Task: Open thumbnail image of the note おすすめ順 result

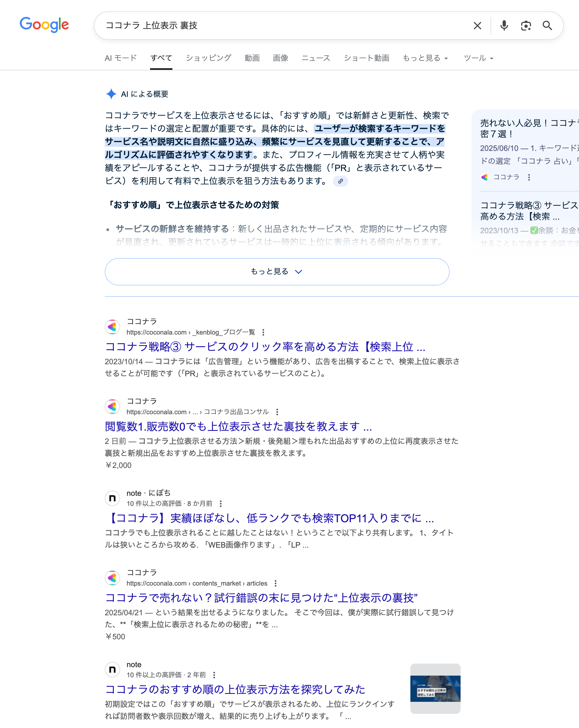Action: click(x=435, y=688)
